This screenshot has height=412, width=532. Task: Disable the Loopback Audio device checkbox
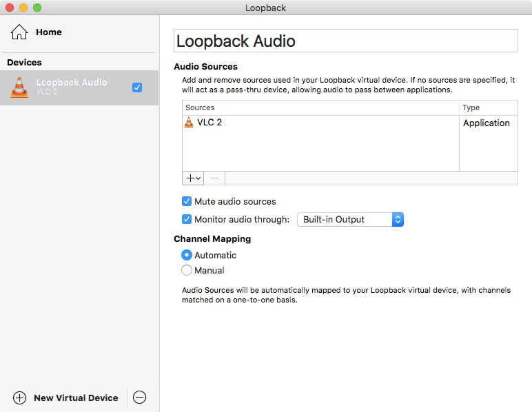pos(137,87)
